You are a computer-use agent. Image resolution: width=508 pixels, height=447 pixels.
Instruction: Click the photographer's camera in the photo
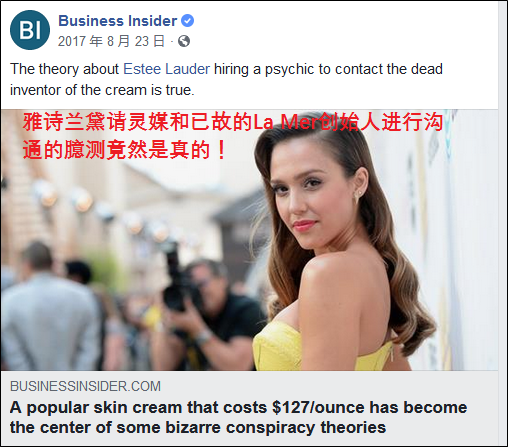point(179,282)
